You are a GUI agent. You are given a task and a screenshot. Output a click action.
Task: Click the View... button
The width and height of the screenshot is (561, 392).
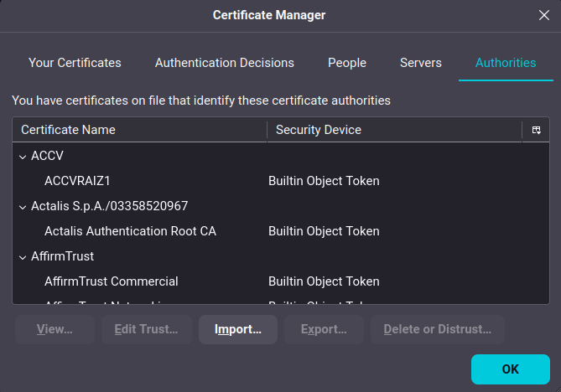tap(55, 329)
